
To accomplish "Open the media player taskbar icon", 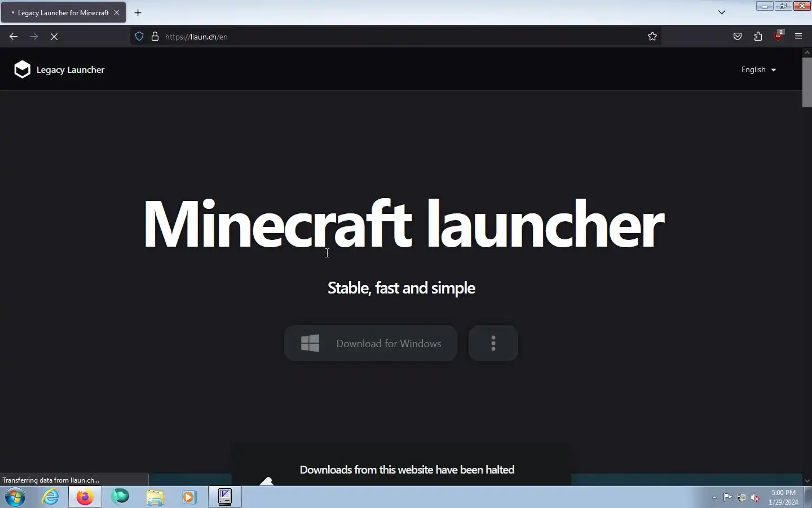I will [189, 497].
